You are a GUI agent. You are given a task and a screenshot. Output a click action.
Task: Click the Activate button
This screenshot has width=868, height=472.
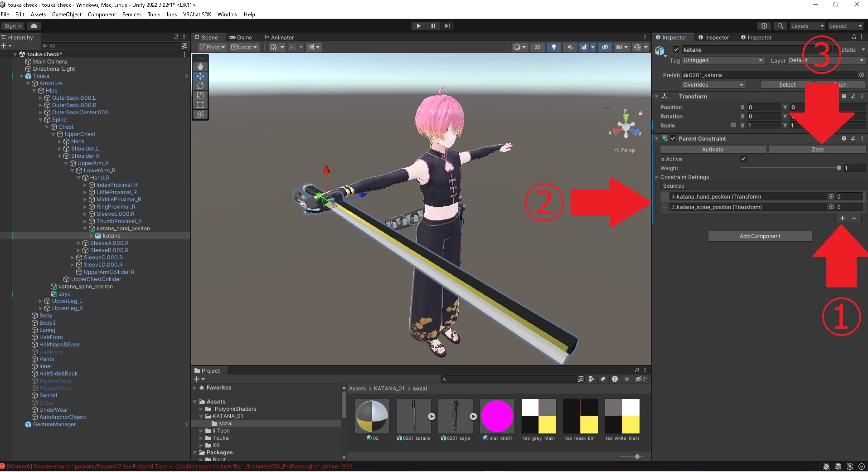pyautogui.click(x=713, y=150)
